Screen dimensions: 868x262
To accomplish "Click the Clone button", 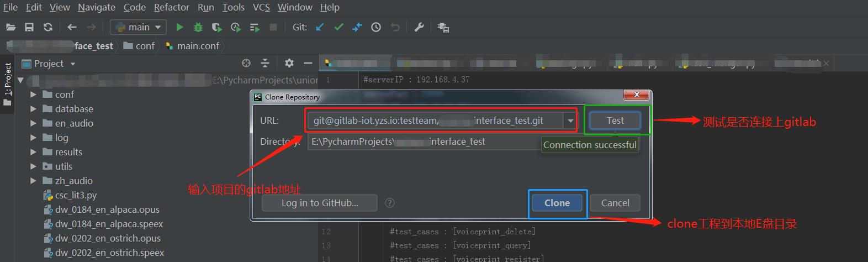I will [557, 203].
